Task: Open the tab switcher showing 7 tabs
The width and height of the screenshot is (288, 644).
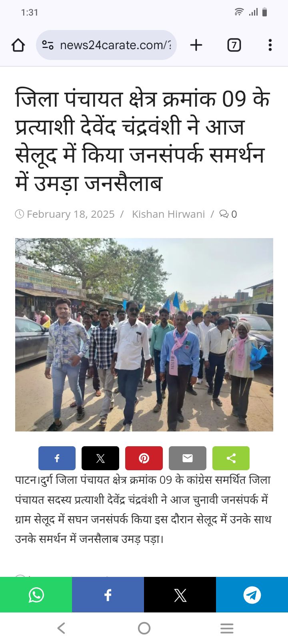Action: (234, 45)
